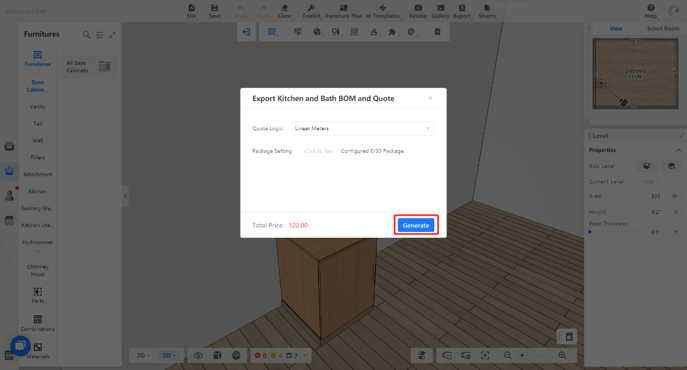
Task: Open the 2D view dropdown
Action: [143, 356]
